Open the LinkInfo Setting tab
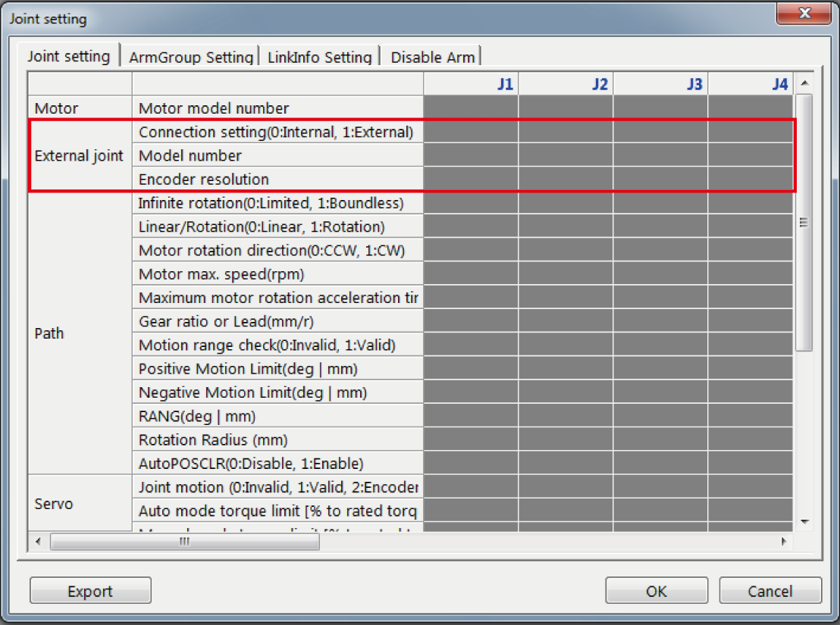Screen dimensions: 840x625 319,58
